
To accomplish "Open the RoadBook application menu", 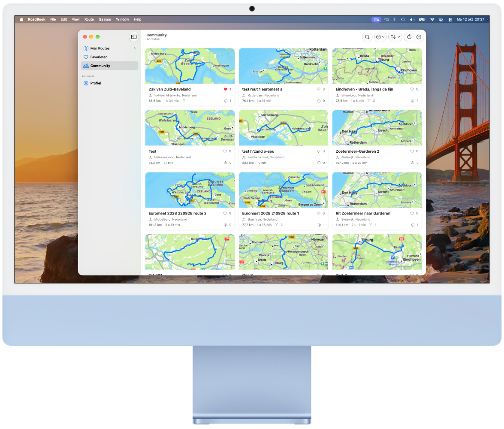I will pos(36,19).
